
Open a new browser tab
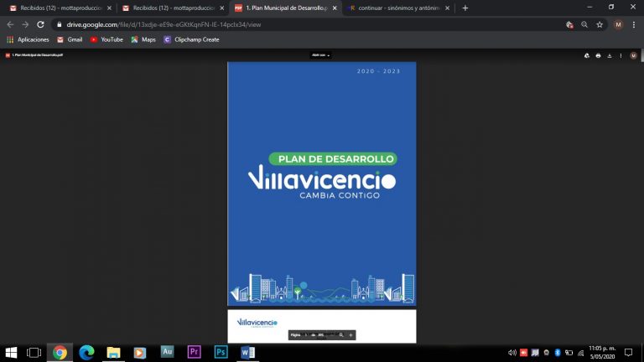[x=465, y=8]
